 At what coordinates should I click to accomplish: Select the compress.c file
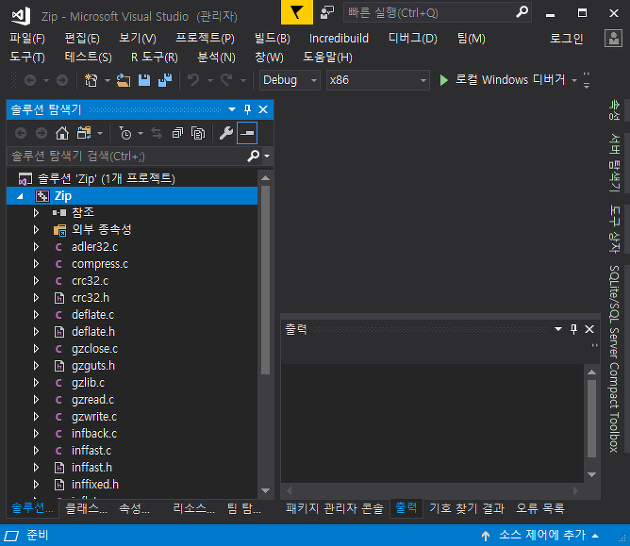point(100,264)
